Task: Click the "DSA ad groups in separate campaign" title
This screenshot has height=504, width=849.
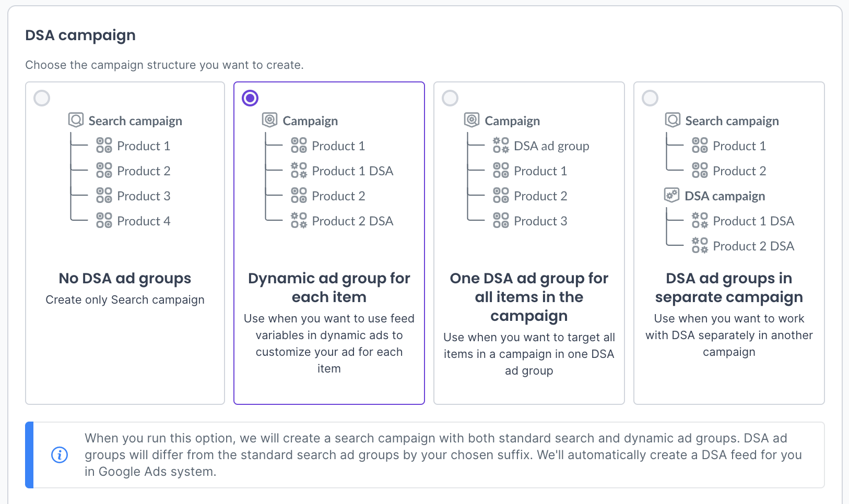Action: coord(729,287)
